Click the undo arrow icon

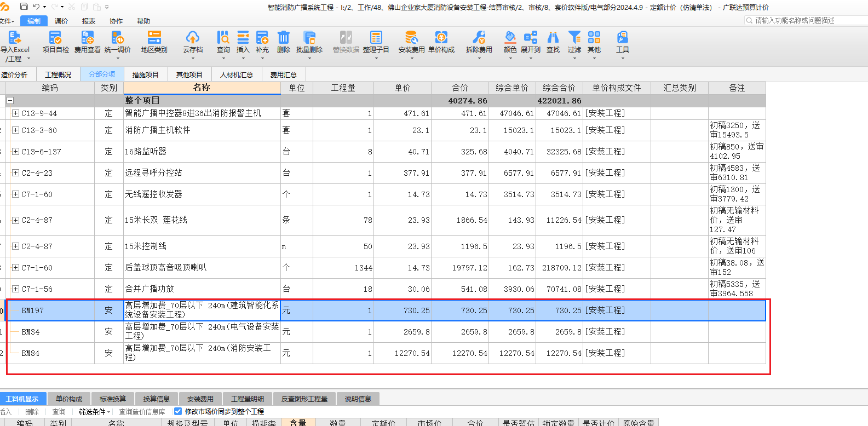36,7
